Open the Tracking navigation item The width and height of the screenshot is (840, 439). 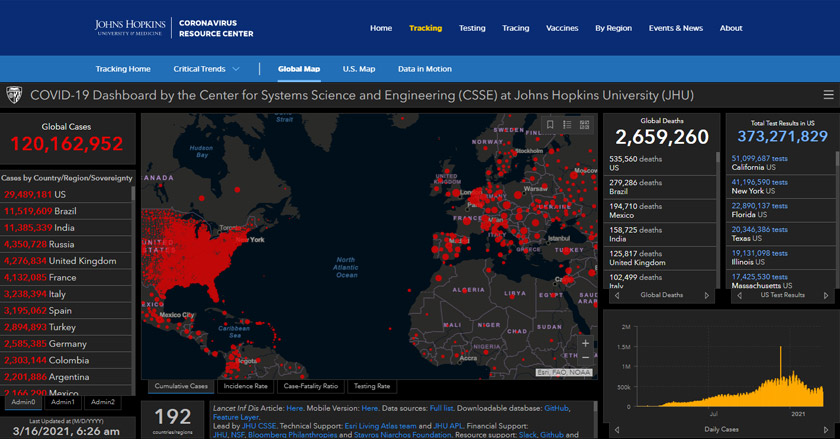tap(425, 28)
